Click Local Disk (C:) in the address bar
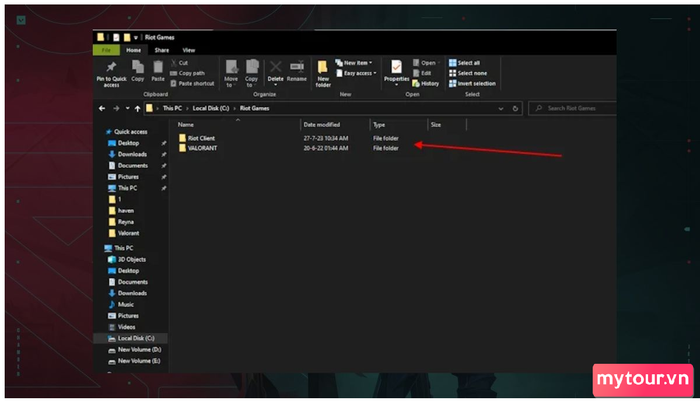The width and height of the screenshot is (700, 405). [x=211, y=109]
